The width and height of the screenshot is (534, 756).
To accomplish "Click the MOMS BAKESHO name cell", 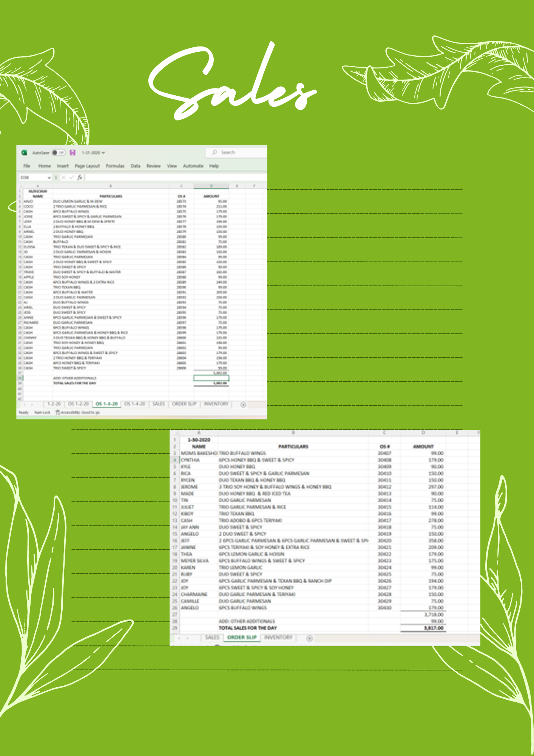I will coord(199,453).
